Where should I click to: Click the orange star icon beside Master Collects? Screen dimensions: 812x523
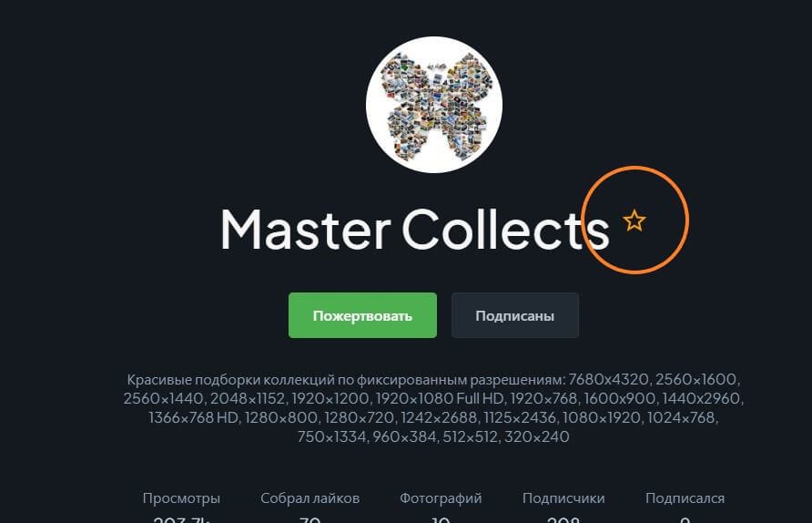(634, 221)
